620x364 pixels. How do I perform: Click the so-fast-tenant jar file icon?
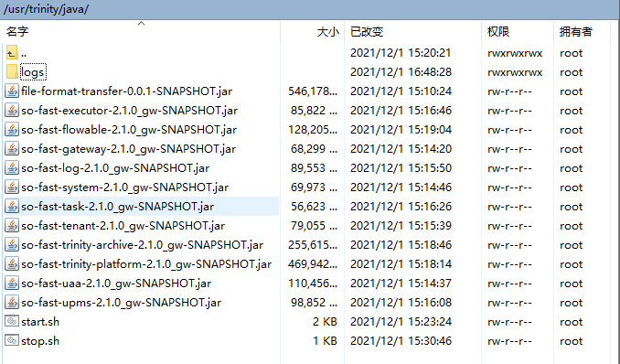click(x=12, y=226)
